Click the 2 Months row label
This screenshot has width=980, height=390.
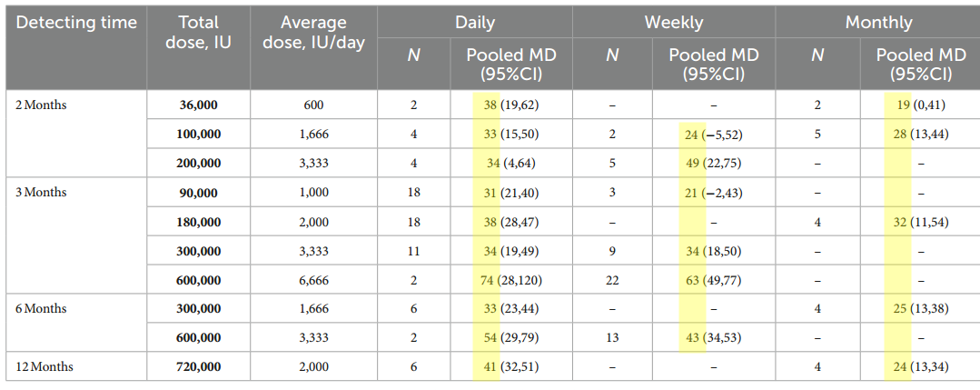[x=42, y=105]
